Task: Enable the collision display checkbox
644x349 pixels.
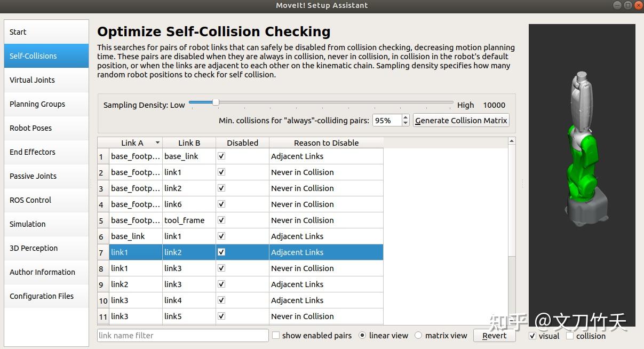Action: (570, 336)
